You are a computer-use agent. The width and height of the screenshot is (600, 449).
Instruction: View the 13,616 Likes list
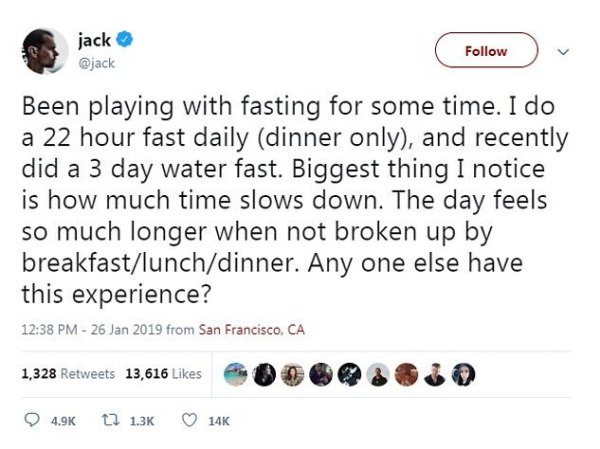[163, 374]
